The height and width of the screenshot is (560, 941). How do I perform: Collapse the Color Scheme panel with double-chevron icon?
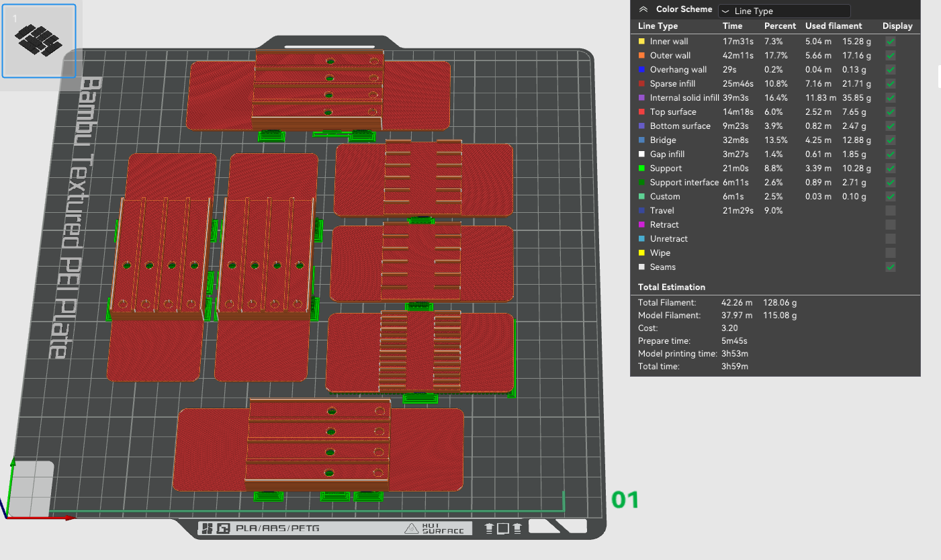click(x=643, y=9)
